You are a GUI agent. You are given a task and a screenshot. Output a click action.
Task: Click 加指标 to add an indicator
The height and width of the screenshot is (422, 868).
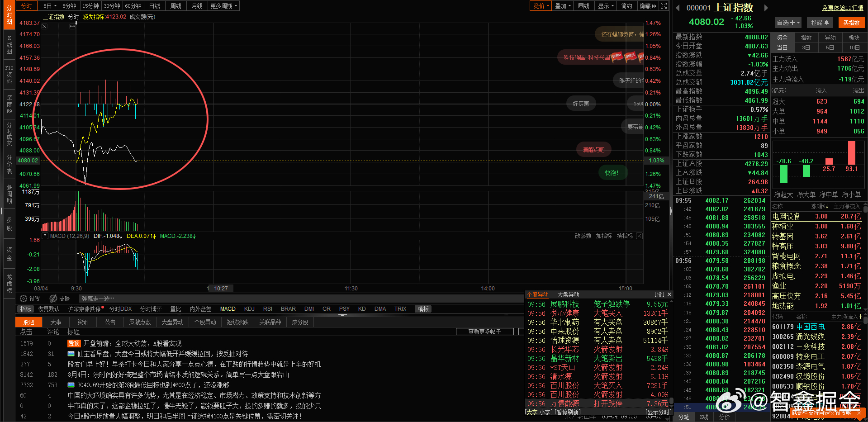[x=604, y=236]
